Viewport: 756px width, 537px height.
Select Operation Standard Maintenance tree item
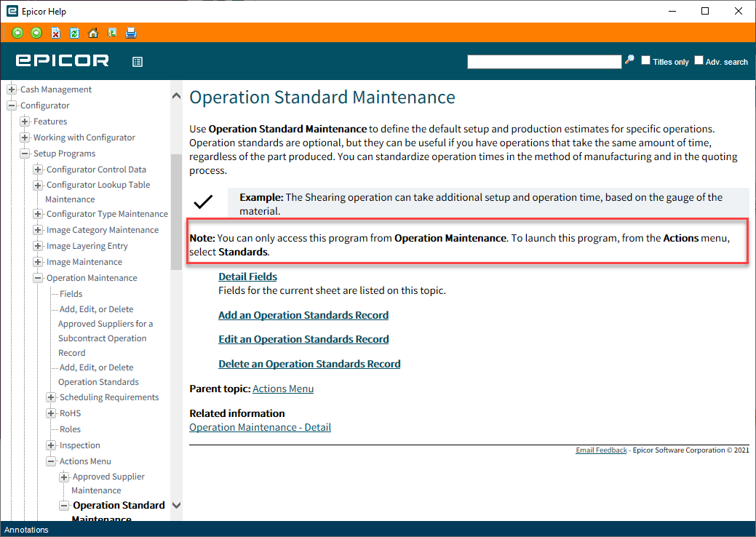point(119,512)
